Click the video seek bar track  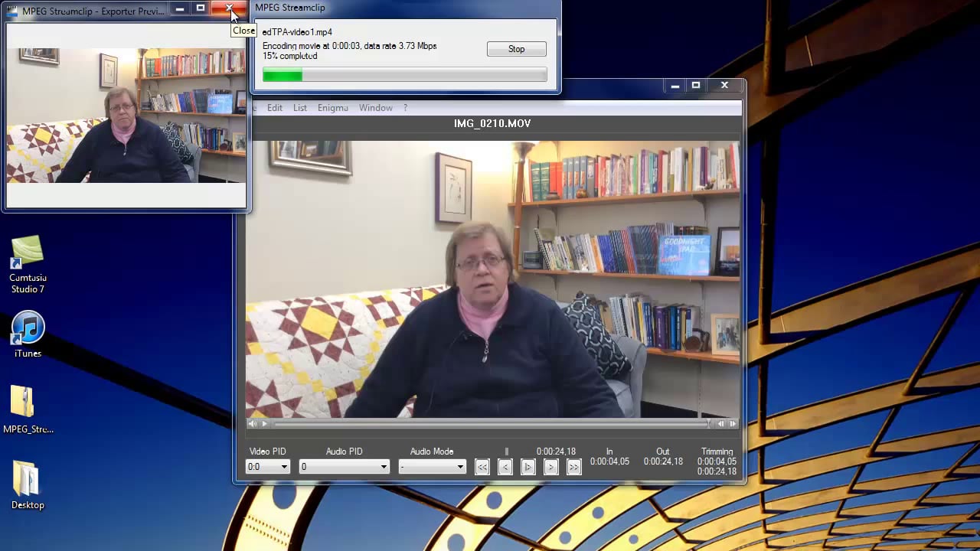[x=492, y=423]
